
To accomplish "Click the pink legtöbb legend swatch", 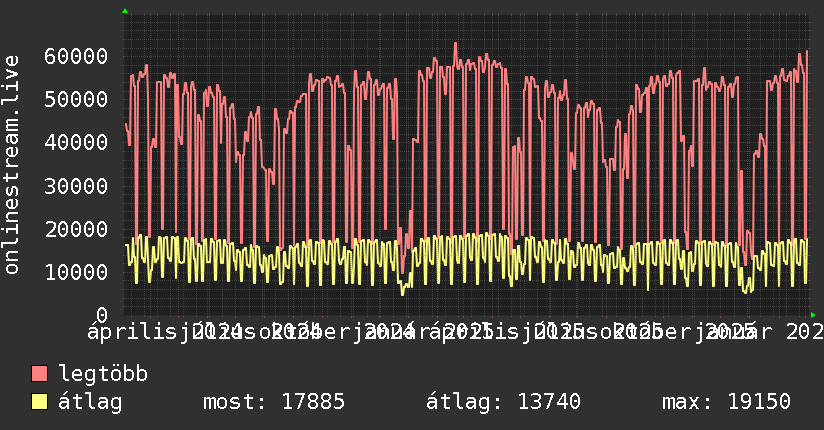I will (39, 373).
